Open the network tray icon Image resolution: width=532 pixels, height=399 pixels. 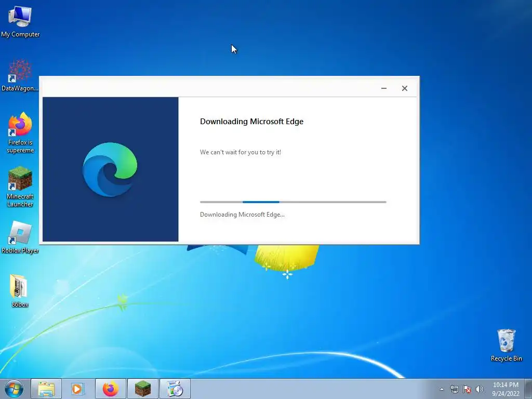[454, 389]
